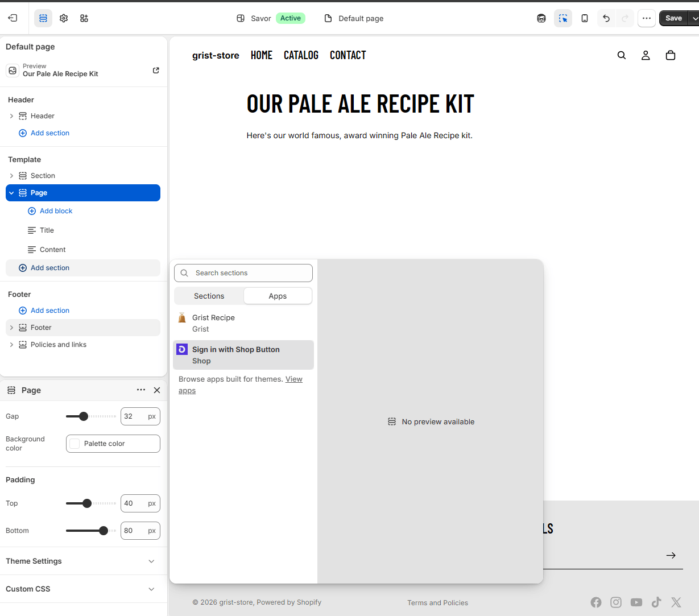Switch to the Apps tab
This screenshot has width=699, height=616.
click(278, 296)
